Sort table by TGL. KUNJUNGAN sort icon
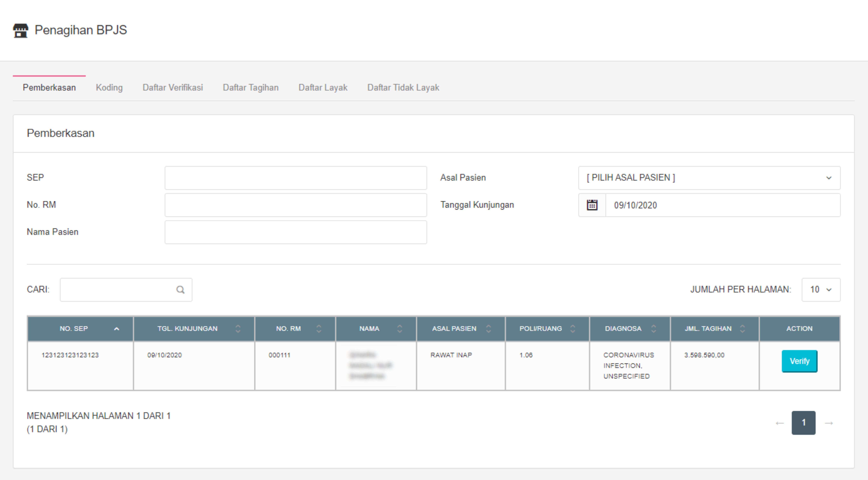 [x=238, y=329]
